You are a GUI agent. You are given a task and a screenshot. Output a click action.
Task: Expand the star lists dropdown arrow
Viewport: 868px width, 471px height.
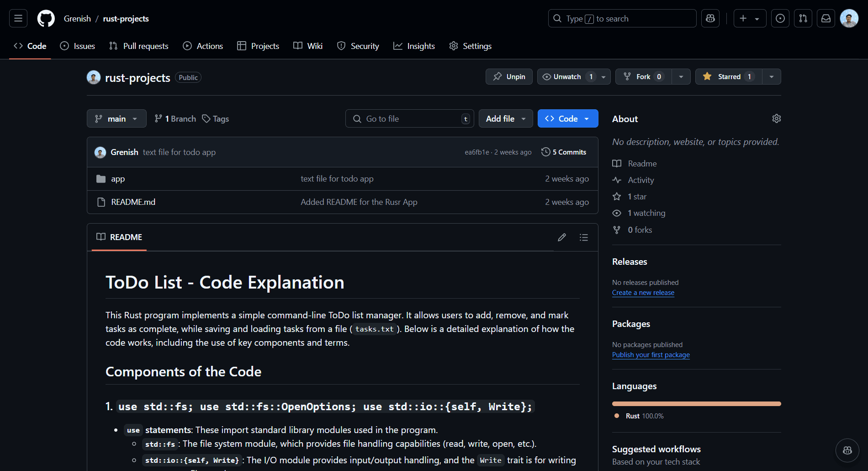click(772, 77)
